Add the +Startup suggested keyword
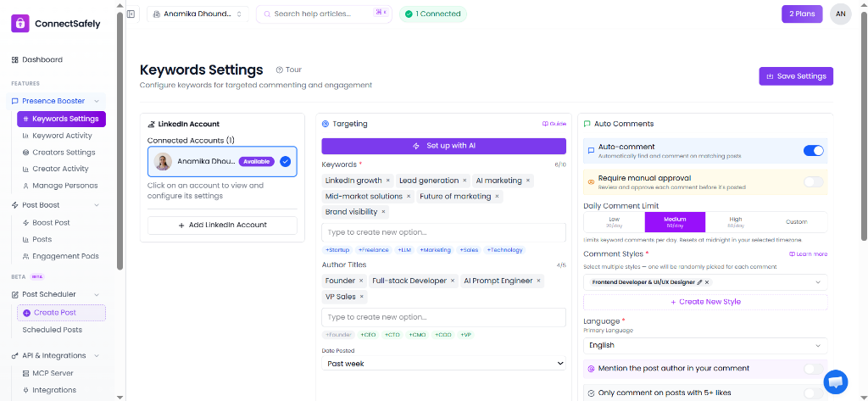Viewport: 868px width, 401px height. [x=337, y=250]
